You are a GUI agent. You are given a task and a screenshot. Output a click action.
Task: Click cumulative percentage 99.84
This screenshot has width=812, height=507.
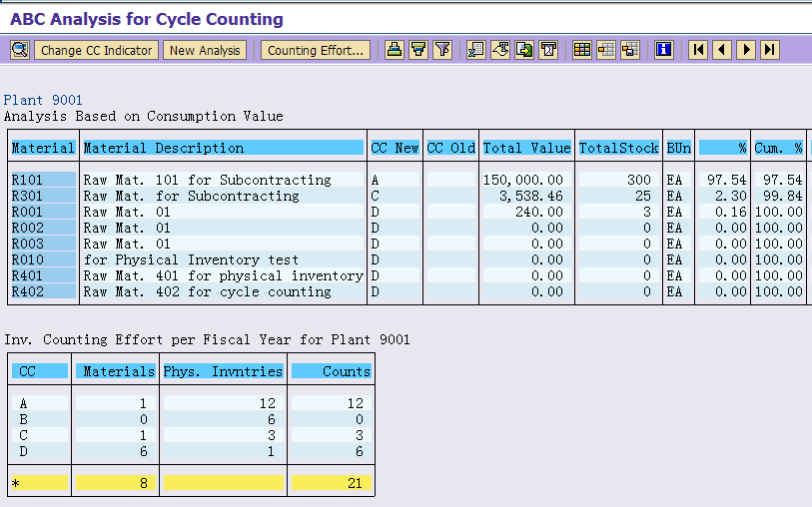point(782,196)
